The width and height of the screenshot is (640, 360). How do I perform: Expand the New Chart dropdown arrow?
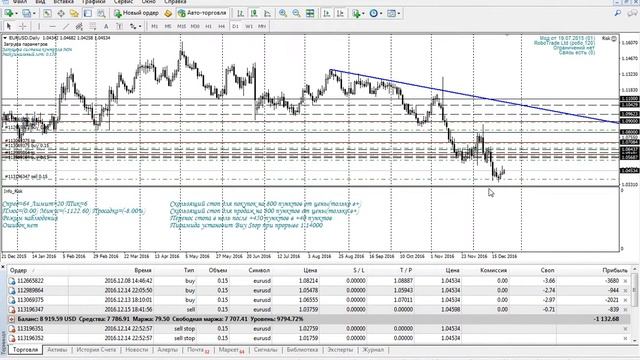(16, 13)
